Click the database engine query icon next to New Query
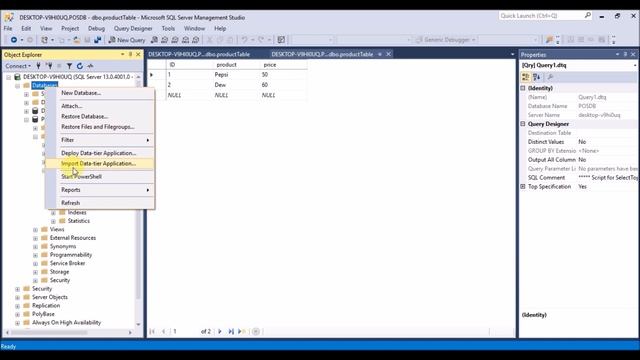640x360 pixels. point(154,40)
